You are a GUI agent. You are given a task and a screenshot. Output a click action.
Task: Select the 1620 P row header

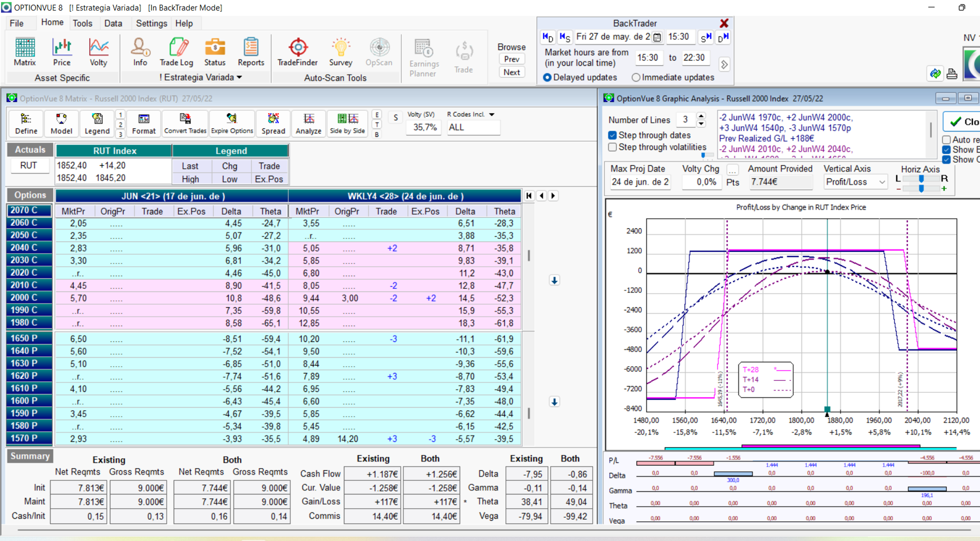tap(29, 376)
